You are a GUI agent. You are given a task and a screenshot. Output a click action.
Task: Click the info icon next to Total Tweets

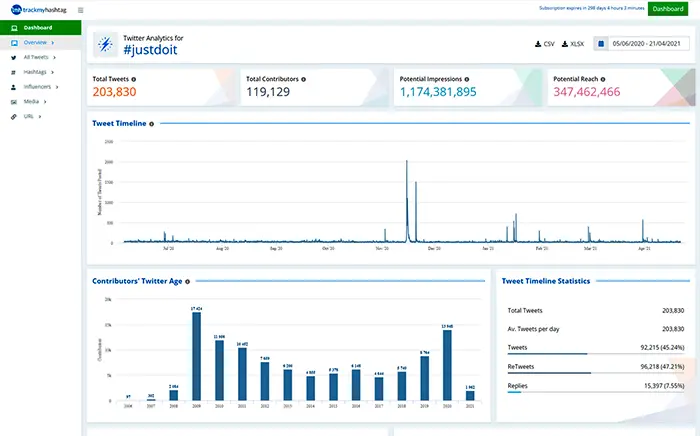134,78
